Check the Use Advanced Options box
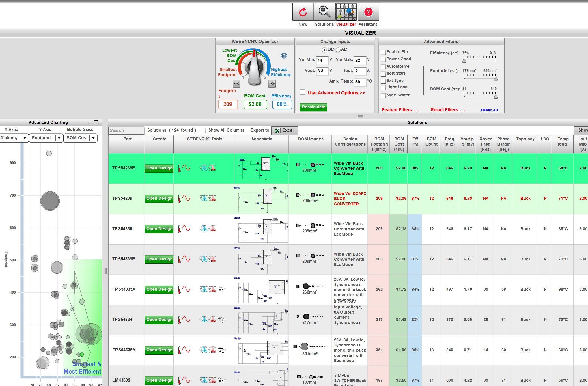This screenshot has width=588, height=386. coord(303,92)
